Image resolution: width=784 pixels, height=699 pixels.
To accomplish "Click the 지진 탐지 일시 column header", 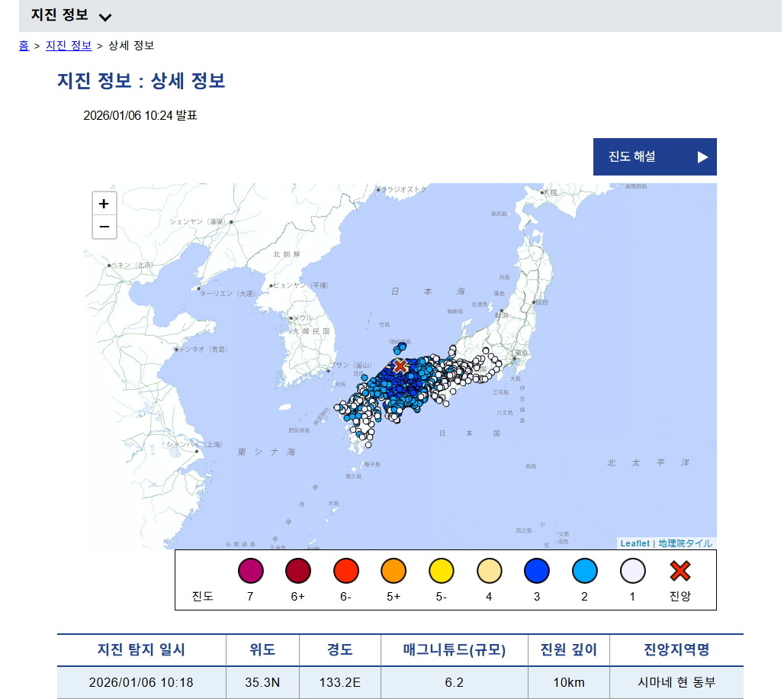I will pyautogui.click(x=142, y=649).
